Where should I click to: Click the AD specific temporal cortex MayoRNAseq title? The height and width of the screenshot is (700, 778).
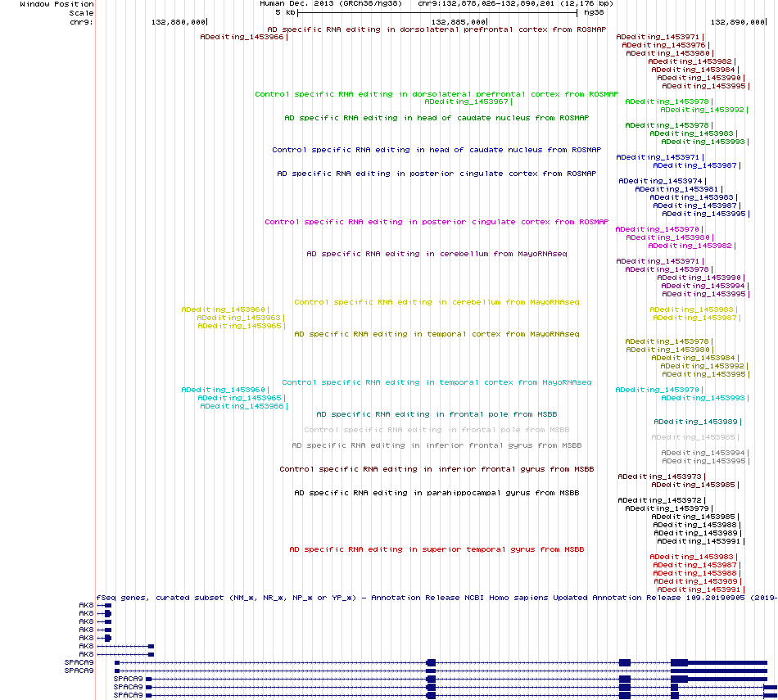(436, 334)
